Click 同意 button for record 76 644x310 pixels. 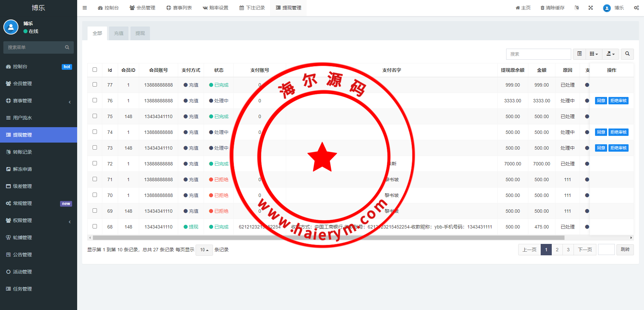click(601, 101)
